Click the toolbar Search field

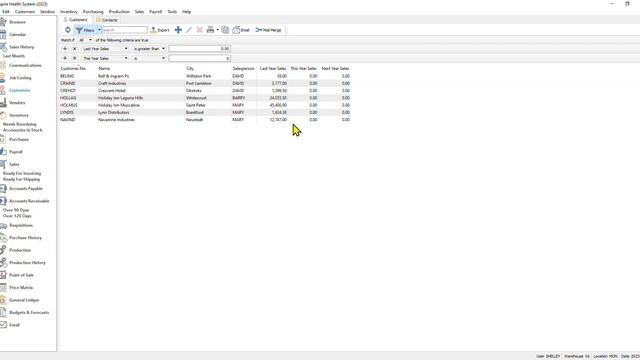[124, 30]
